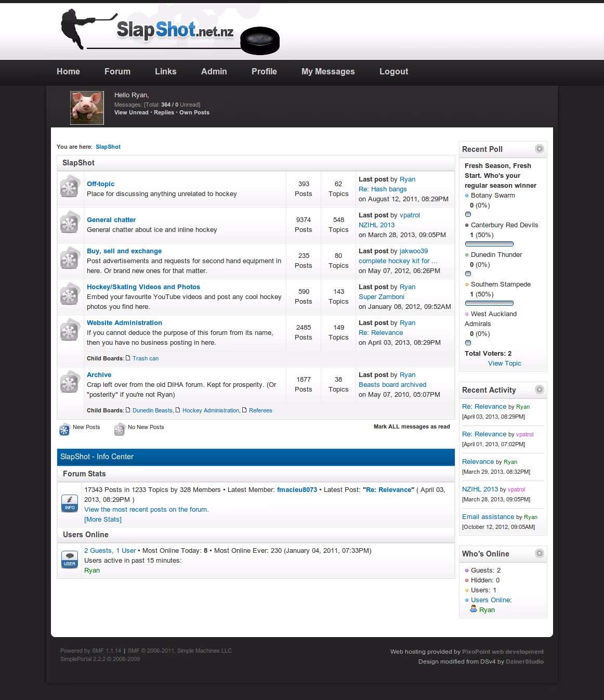Click the General chatter board icon
This screenshot has height=700, width=604.
[70, 223]
